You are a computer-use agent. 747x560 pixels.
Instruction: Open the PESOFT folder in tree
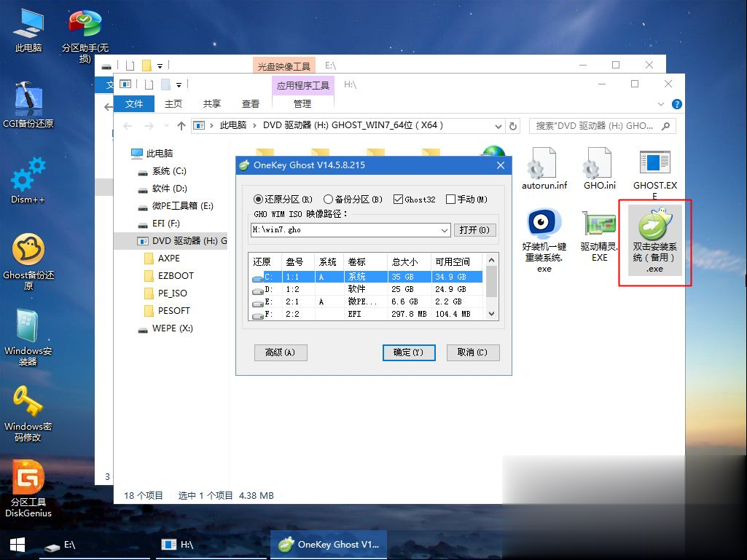(x=167, y=311)
